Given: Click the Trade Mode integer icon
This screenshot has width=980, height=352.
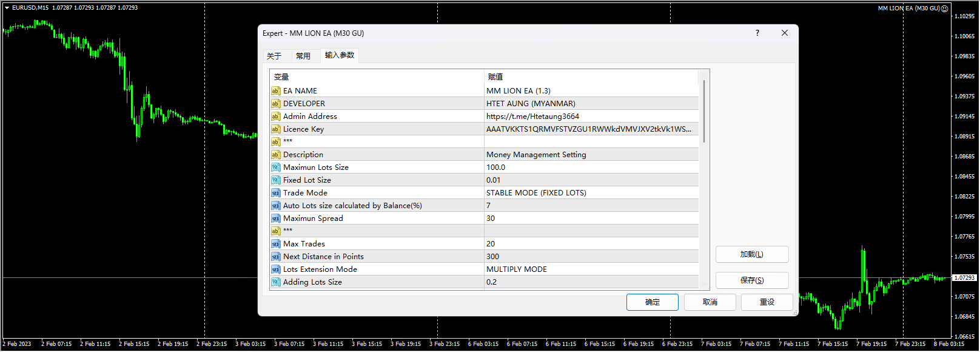Looking at the screenshot, I should click(x=275, y=193).
